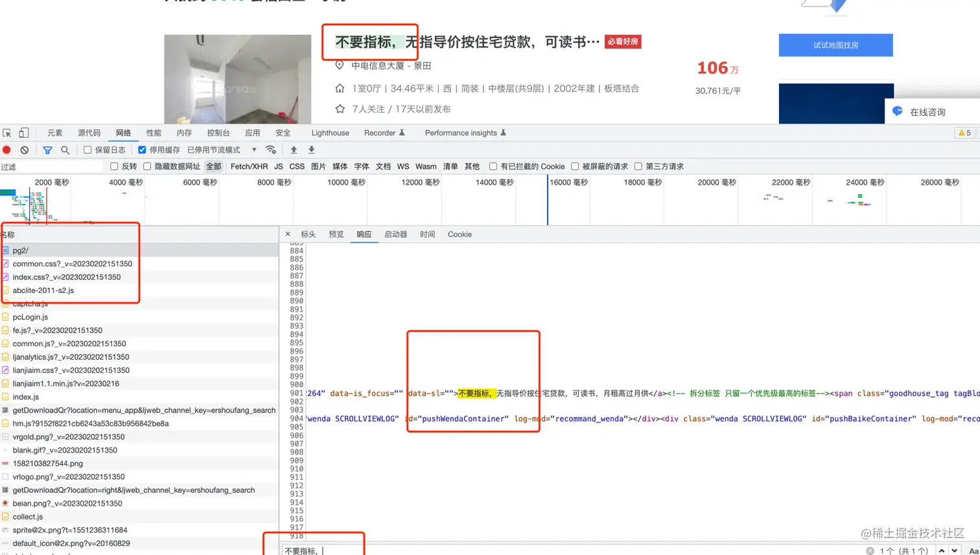980x555 pixels.
Task: Select collect.js request row
Action: [139, 517]
